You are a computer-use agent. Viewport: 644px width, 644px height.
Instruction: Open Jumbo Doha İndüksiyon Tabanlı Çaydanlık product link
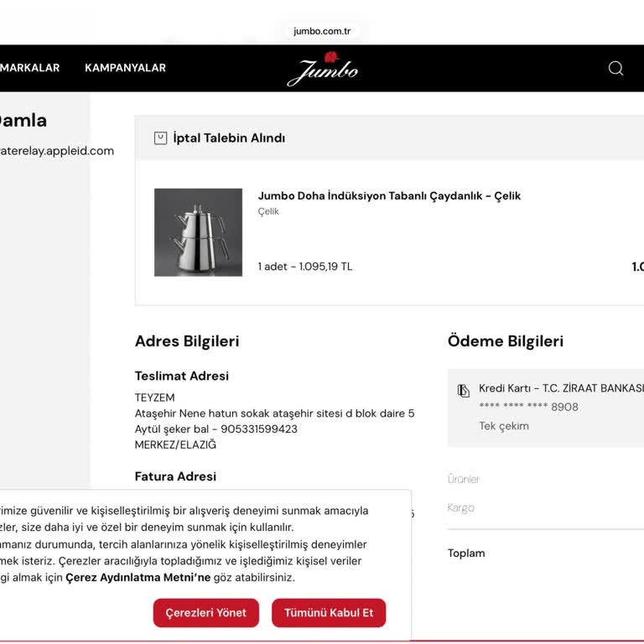point(389,196)
